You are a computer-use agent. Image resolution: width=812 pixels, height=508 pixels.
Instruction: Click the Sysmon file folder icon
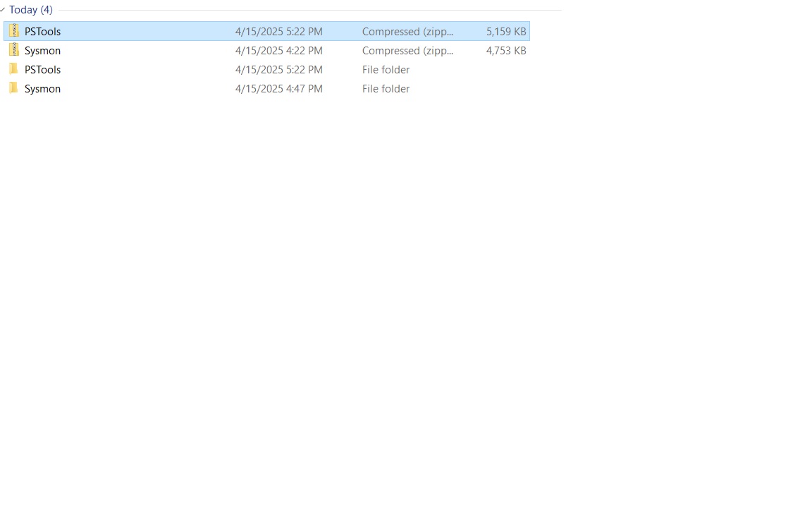[x=14, y=88]
